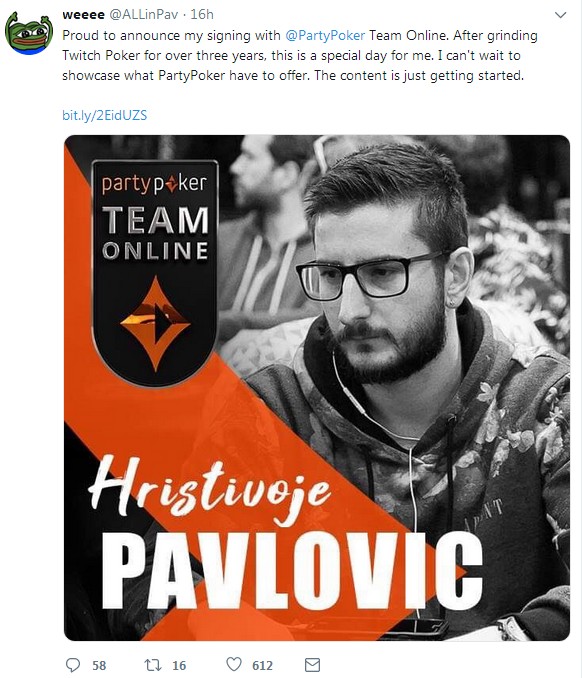
Task: Click the weeee display name
Action: pyautogui.click(x=83, y=15)
